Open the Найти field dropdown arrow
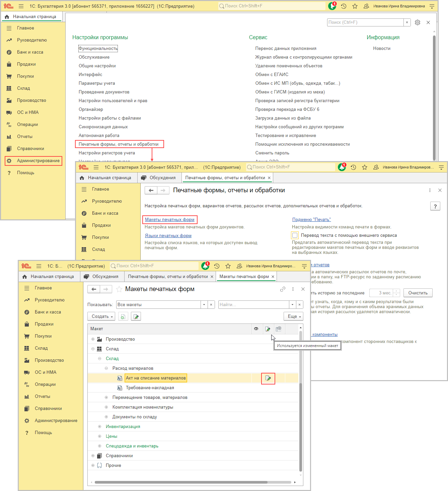The width and height of the screenshot is (448, 491). tap(292, 304)
